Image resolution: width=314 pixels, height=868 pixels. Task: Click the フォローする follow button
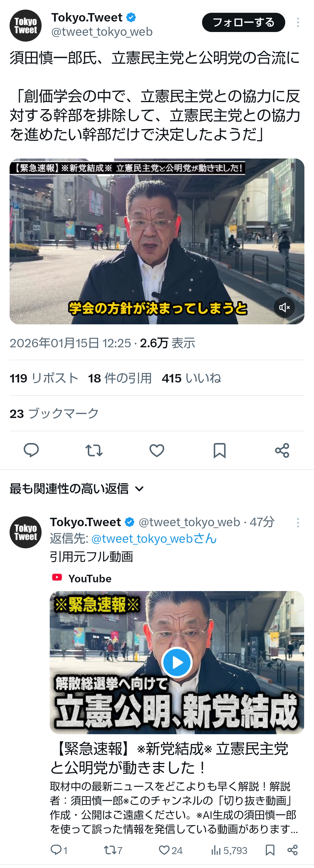244,23
